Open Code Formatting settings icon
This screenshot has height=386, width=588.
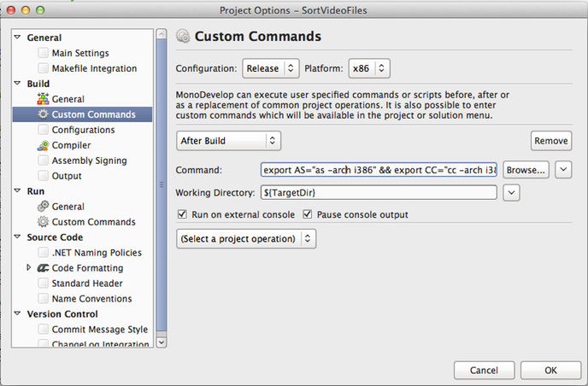[43, 268]
